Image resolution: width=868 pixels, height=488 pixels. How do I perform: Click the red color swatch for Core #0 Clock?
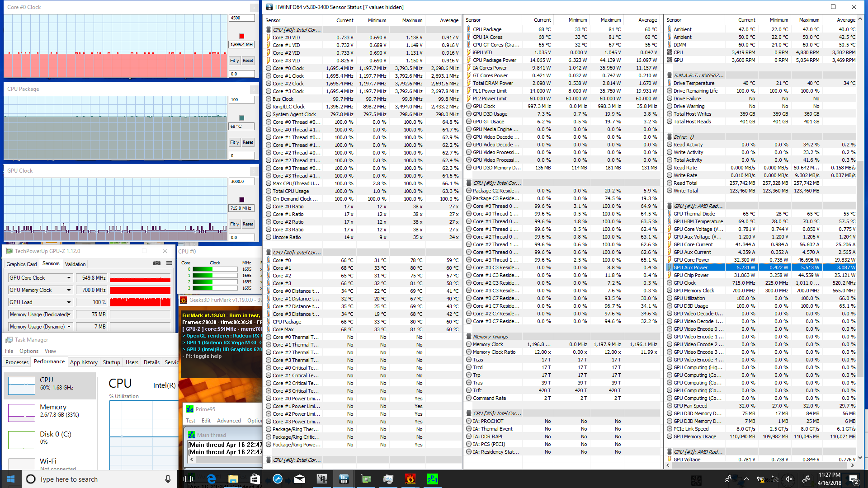(x=241, y=36)
